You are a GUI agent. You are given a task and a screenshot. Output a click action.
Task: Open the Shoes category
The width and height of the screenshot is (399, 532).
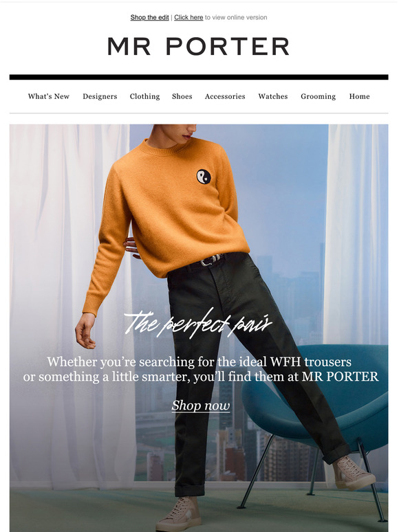point(182,96)
